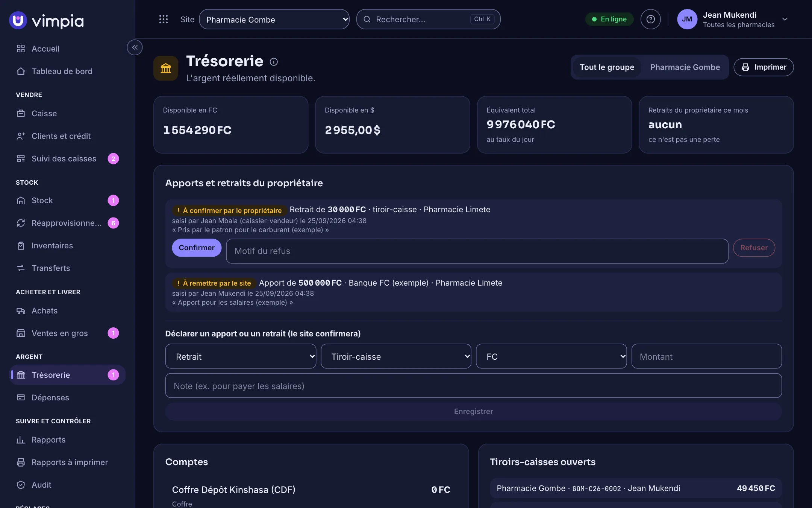Focus the Note input field
The image size is (812, 508).
473,386
